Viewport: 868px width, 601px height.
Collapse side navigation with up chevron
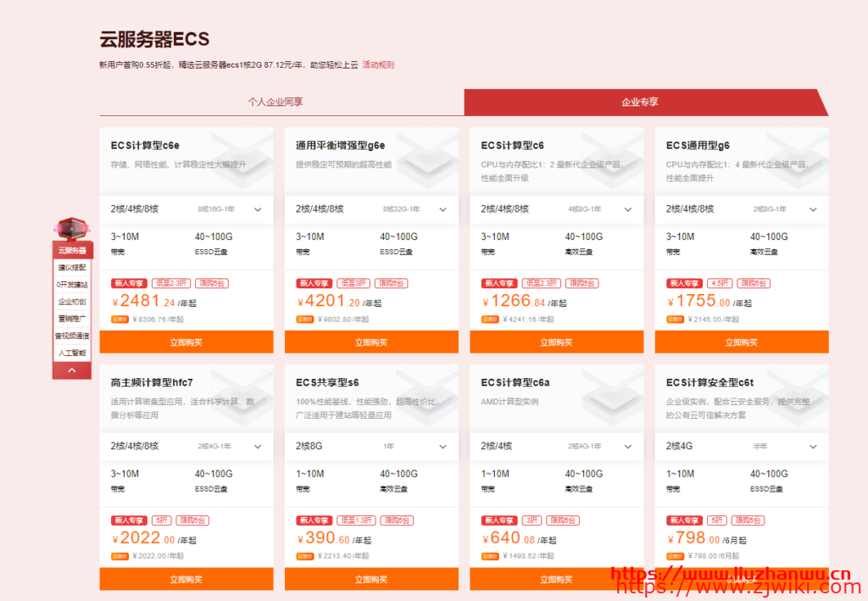click(x=72, y=370)
